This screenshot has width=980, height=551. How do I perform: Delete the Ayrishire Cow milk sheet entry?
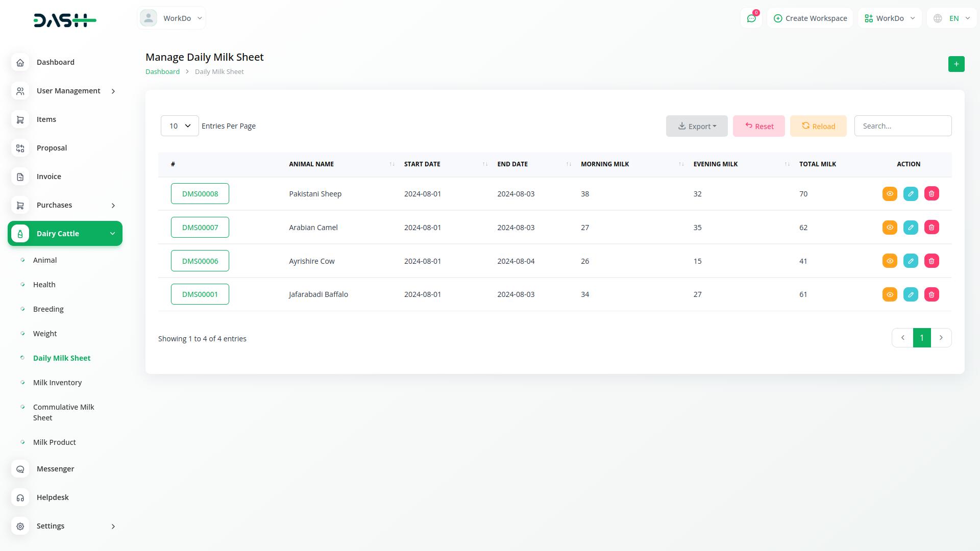click(x=932, y=261)
